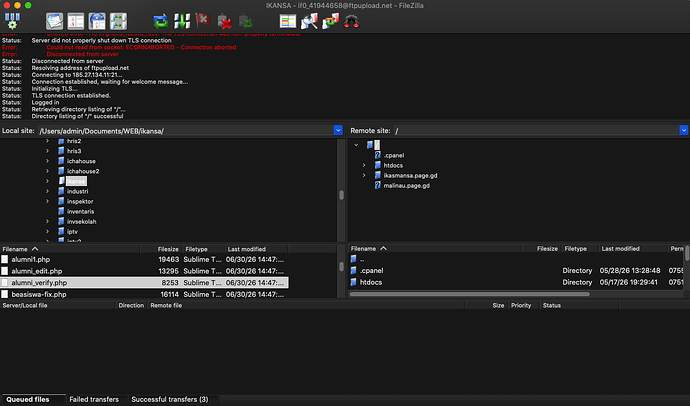Click the file icon of alumni1.php
690x406 pixels.
[x=5, y=260]
